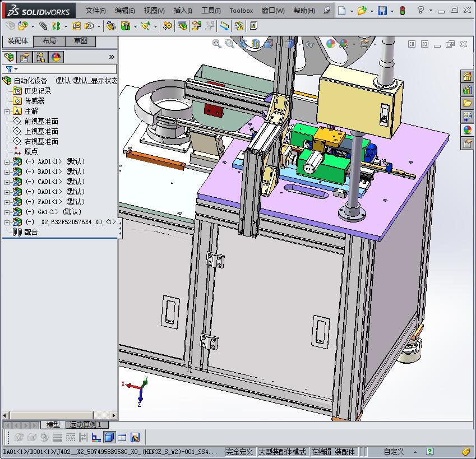The height and width of the screenshot is (459, 476).
Task: Open the File Explorer folder icon in task pane
Action: click(467, 103)
